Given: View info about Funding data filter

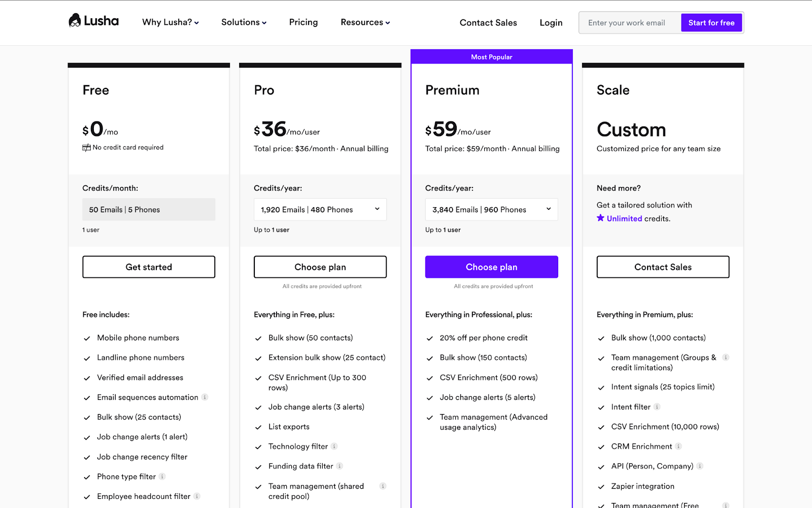Looking at the screenshot, I should coord(340,466).
